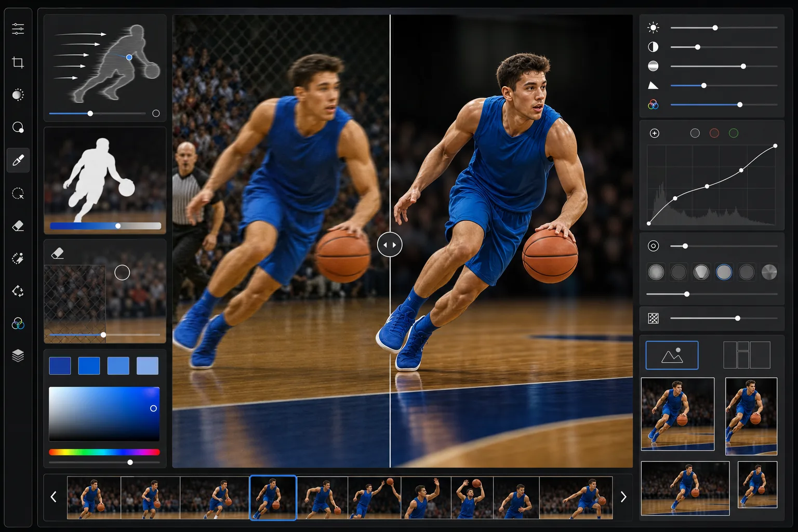Click the checkered grain noise icon
Screen dimensions: 798x532
654,318
